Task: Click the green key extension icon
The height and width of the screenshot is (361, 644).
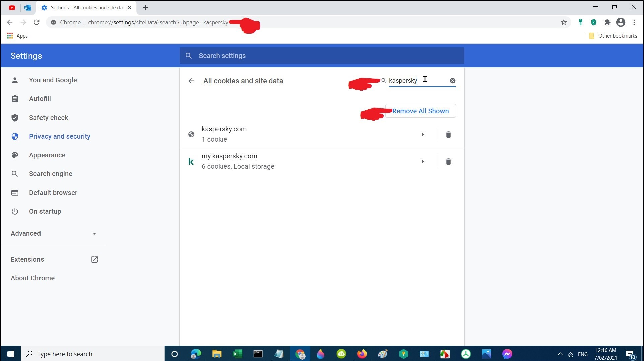Action: [581, 22]
